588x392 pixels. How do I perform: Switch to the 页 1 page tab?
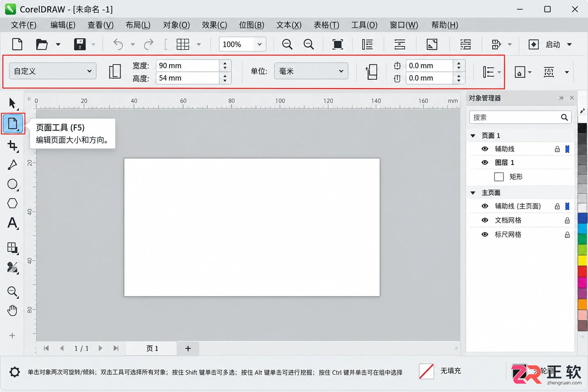[152, 348]
